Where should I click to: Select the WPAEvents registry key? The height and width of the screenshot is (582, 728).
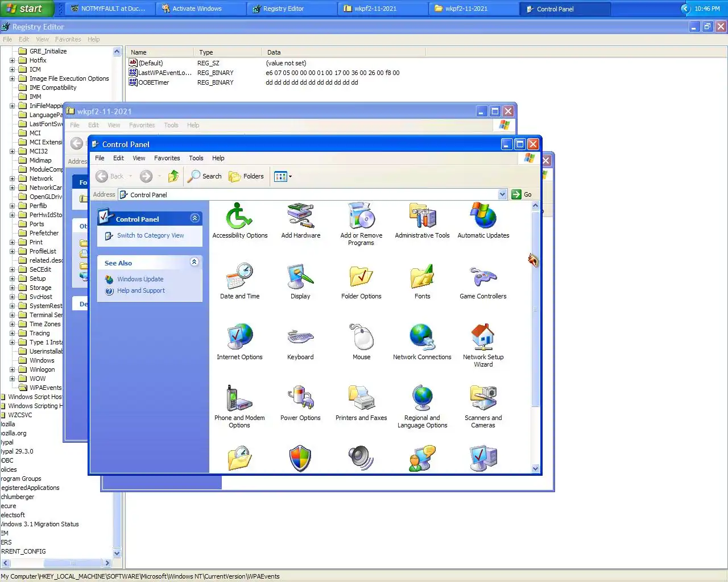(x=45, y=388)
